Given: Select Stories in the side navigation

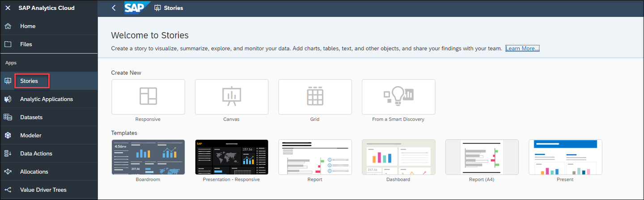Looking at the screenshot, I should [49, 81].
